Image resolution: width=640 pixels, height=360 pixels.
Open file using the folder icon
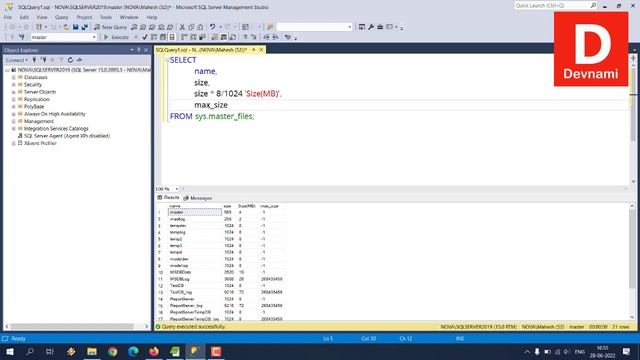pyautogui.click(x=66, y=27)
